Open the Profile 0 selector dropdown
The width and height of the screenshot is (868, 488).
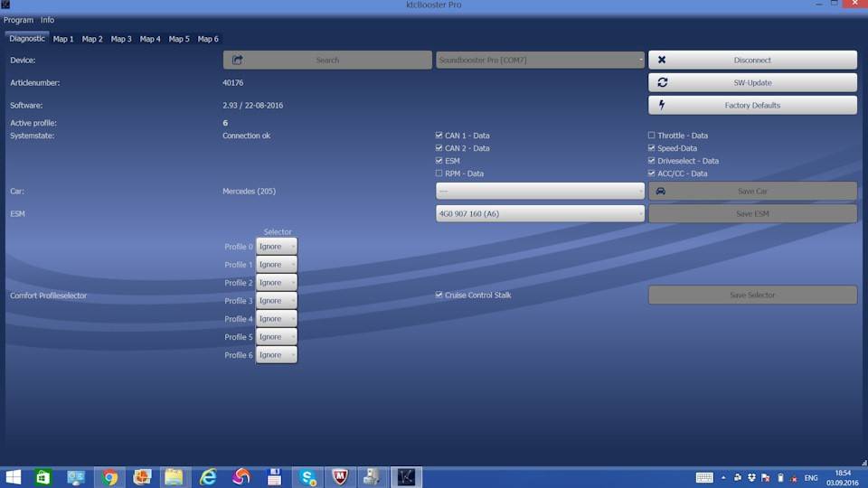[x=276, y=247]
